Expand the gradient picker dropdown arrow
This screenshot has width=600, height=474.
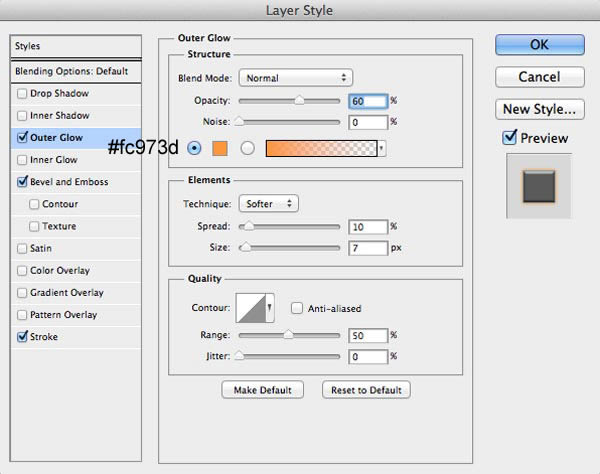pos(382,148)
